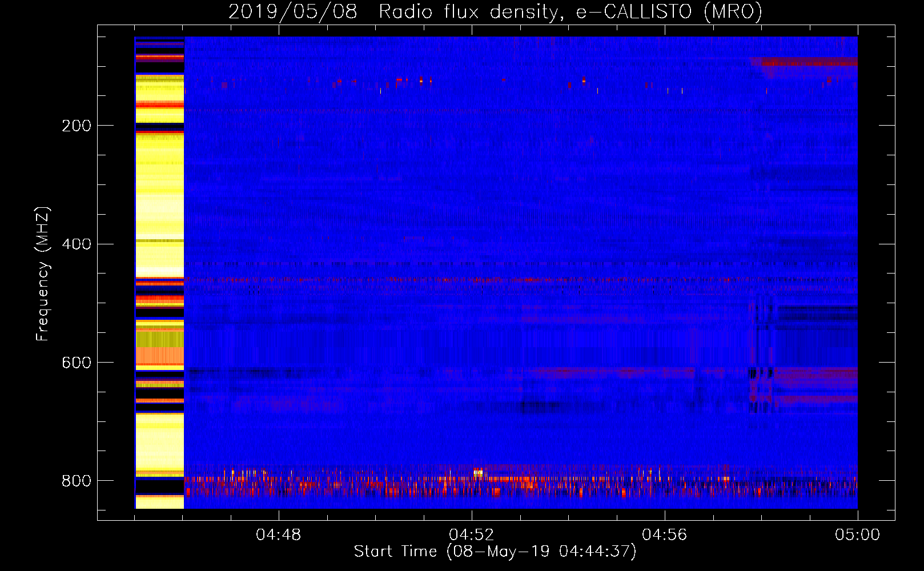Click the plot title '2019/05/08 Radio flux density, e-CALLISTO (MRO)'
Viewport: 924px width, 571px height.
click(495, 11)
